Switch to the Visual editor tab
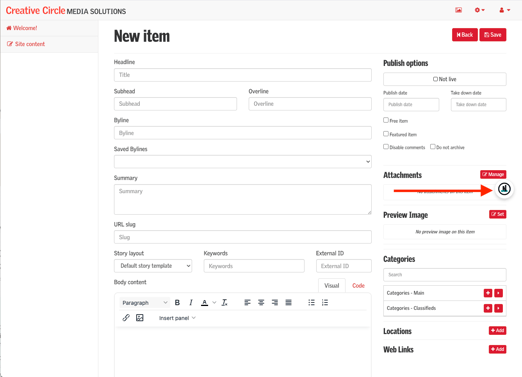The height and width of the screenshot is (377, 522). pyautogui.click(x=331, y=286)
